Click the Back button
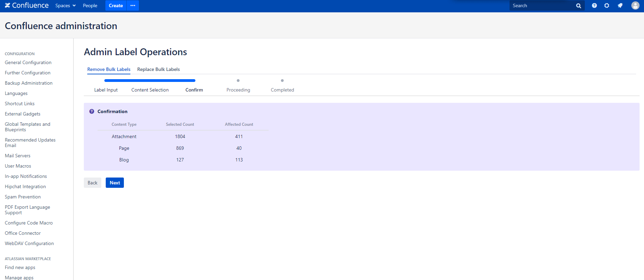 92,183
